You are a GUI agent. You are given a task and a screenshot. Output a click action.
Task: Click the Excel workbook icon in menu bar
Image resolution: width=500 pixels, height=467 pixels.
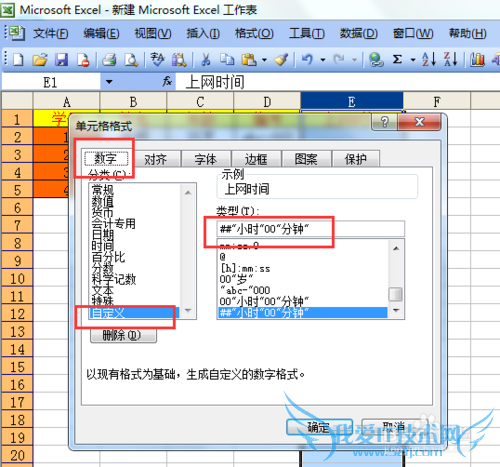16,33
